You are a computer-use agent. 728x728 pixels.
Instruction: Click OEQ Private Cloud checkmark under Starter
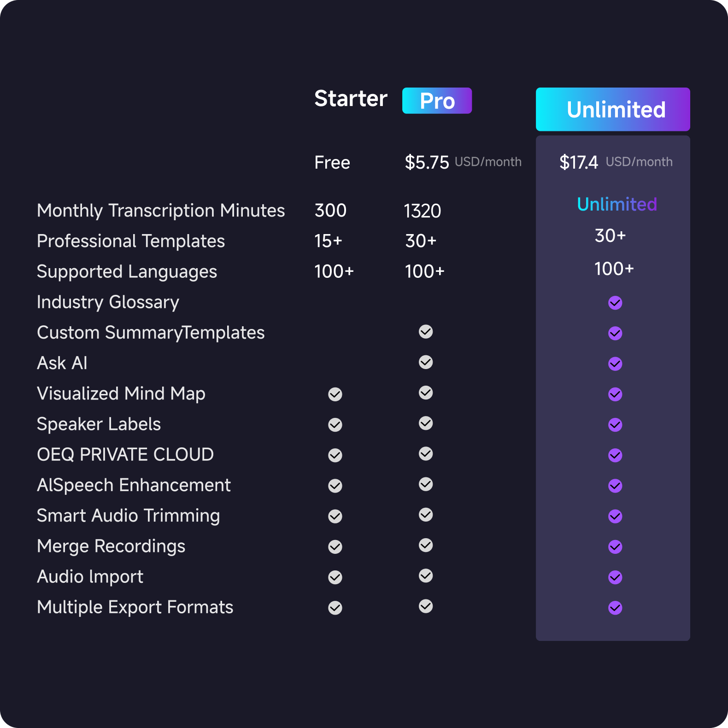335,455
